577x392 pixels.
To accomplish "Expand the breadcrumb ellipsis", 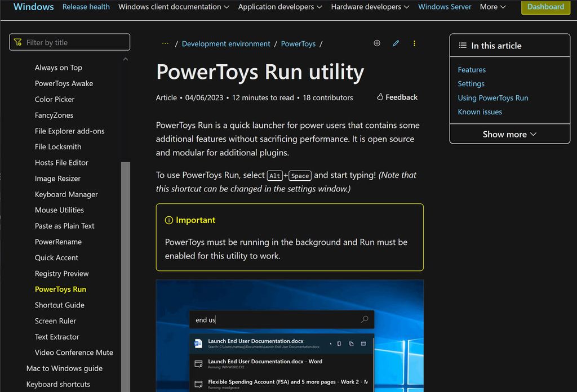I will pyautogui.click(x=165, y=43).
